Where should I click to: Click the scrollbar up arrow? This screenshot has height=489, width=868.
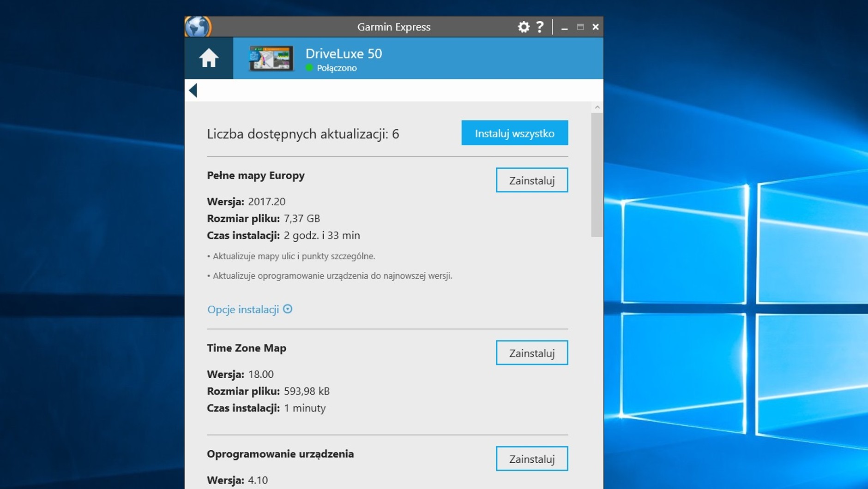coord(597,107)
